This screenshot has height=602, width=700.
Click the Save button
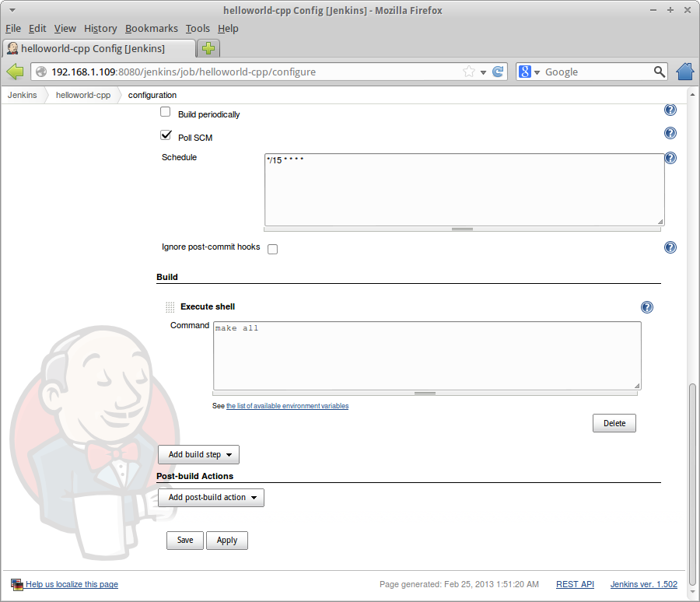coord(185,541)
